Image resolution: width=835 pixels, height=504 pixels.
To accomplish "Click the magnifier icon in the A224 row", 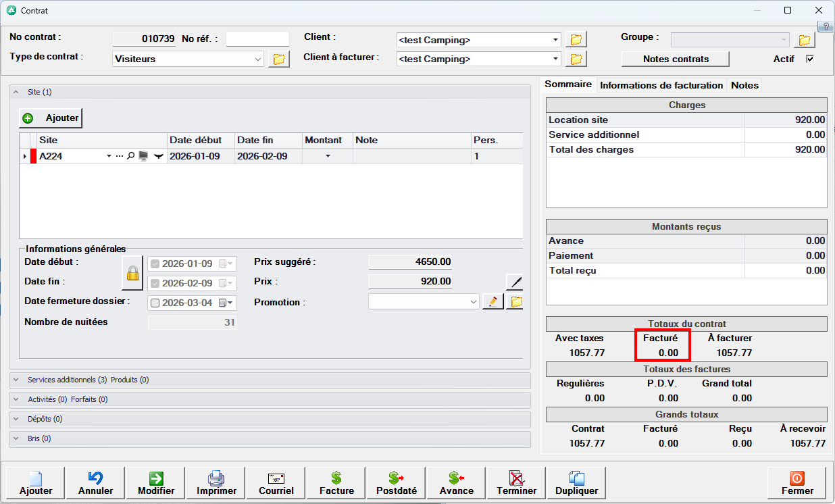I will pyautogui.click(x=131, y=156).
